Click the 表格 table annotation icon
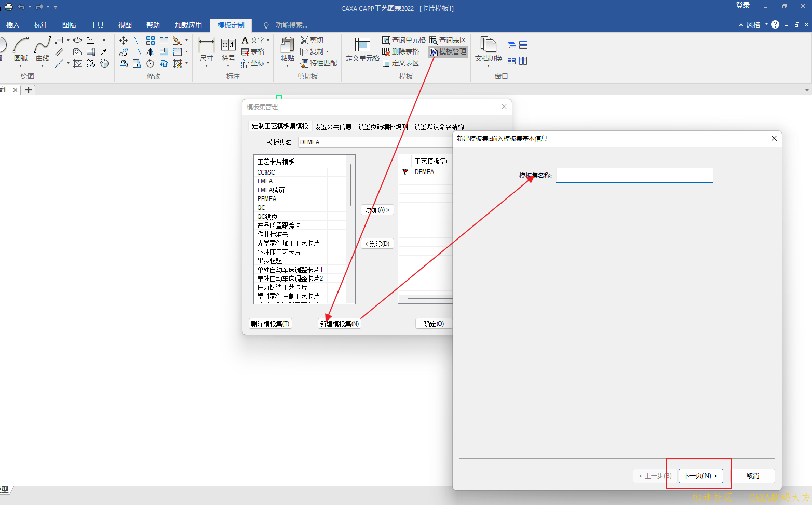The width and height of the screenshot is (812, 505). tap(246, 51)
